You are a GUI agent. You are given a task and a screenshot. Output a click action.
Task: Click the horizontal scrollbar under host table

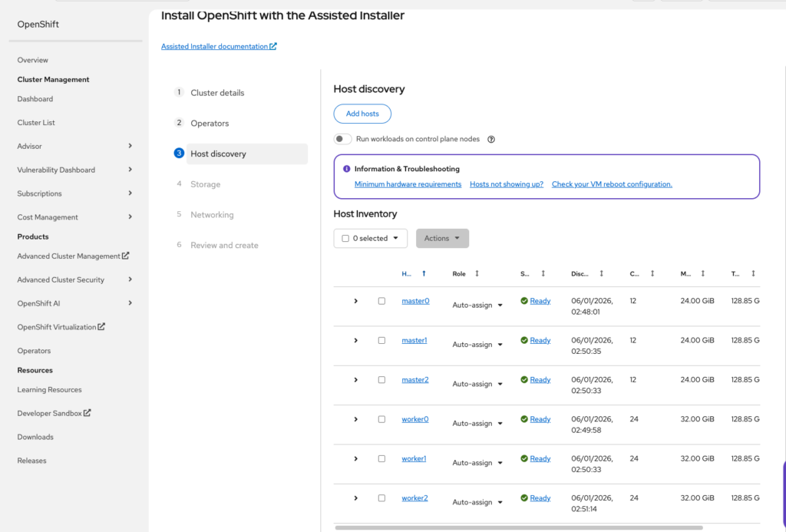point(518,527)
